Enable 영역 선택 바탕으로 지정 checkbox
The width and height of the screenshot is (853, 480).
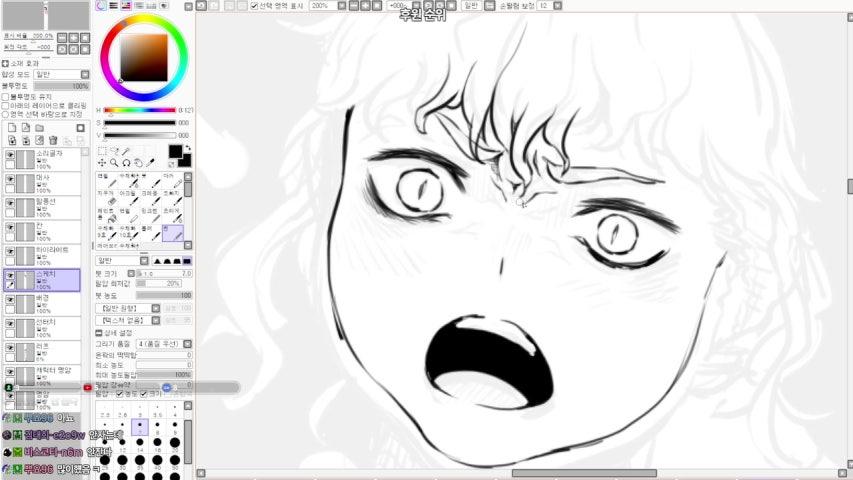pos(5,114)
